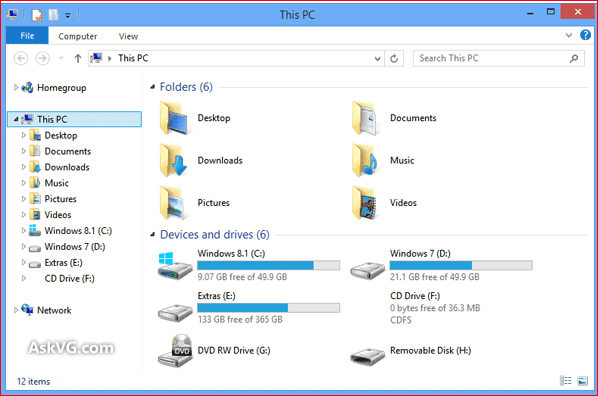The width and height of the screenshot is (598, 396).
Task: Click the computer icon in address bar
Action: point(96,58)
